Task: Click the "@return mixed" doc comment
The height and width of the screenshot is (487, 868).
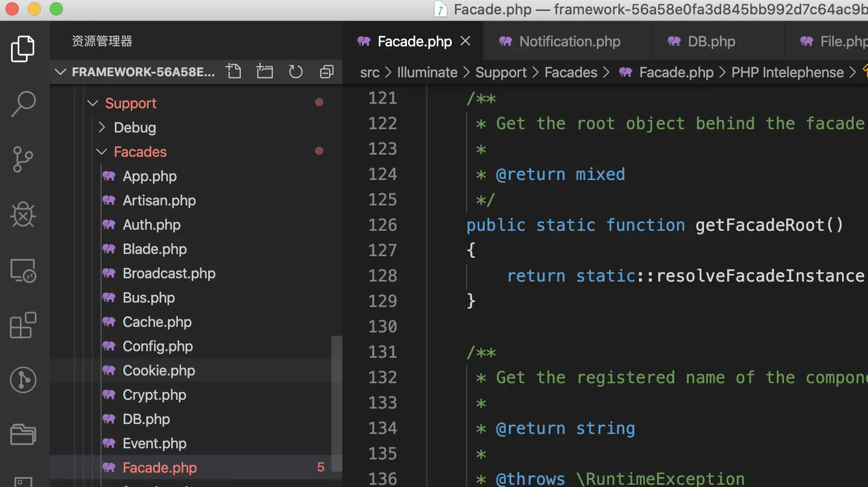Action: coord(560,174)
